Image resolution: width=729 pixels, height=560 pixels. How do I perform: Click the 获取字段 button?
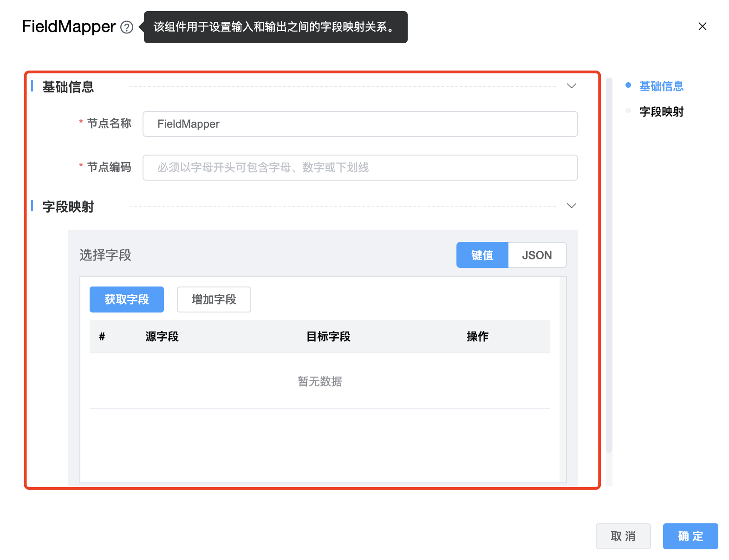click(x=126, y=300)
